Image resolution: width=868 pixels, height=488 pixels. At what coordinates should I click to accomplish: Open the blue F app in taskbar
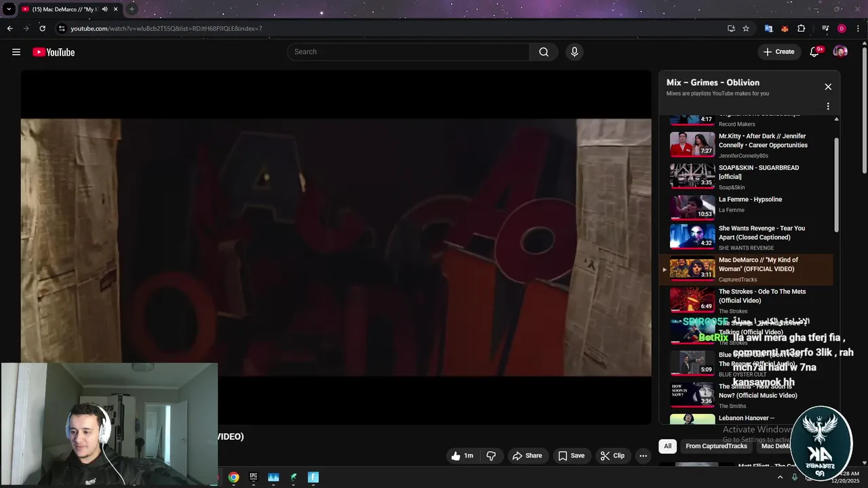(x=313, y=477)
